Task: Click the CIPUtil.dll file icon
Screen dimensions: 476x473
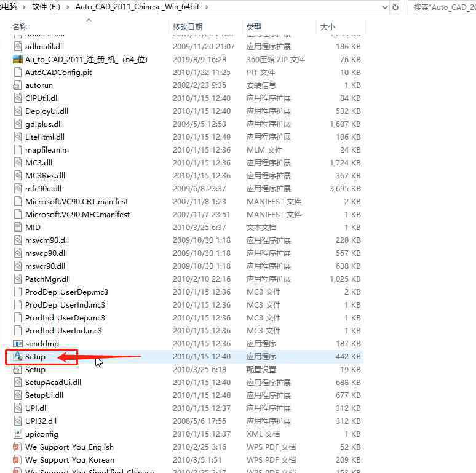Action: 18,98
